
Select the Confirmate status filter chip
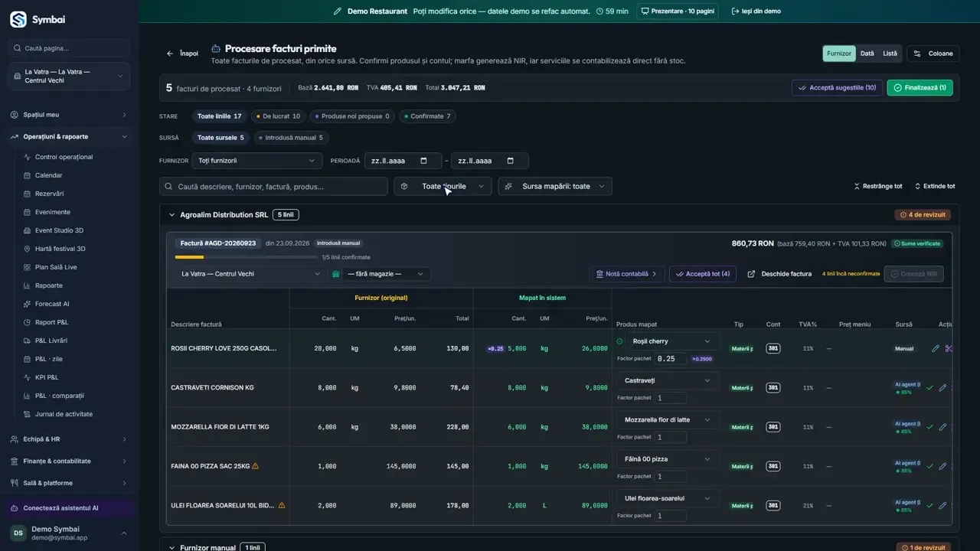427,116
